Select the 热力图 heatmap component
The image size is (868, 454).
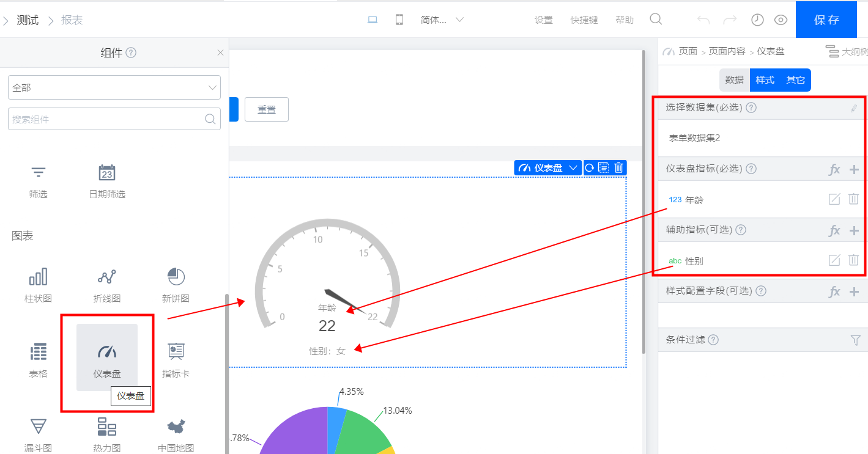coord(106,435)
